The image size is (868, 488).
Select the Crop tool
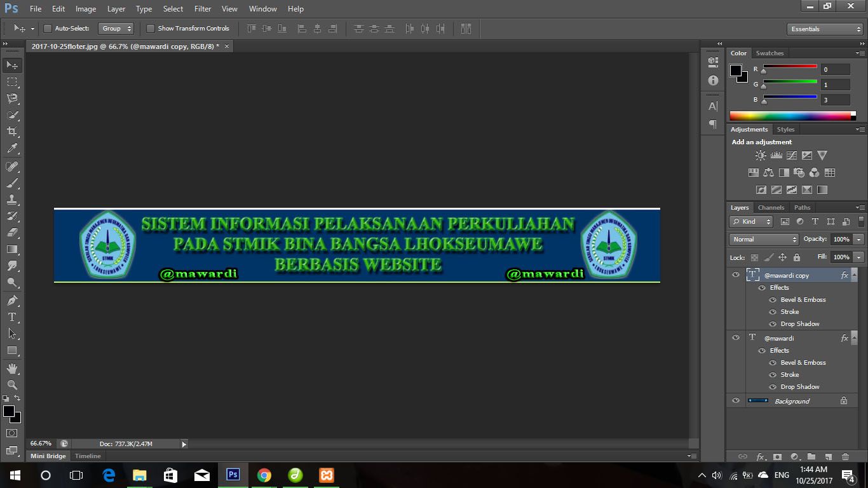(x=12, y=132)
